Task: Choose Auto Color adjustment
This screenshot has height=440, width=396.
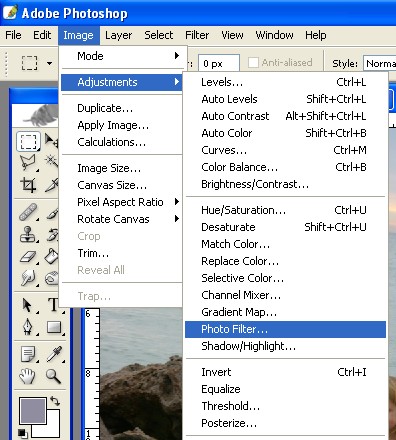Action: point(285,133)
